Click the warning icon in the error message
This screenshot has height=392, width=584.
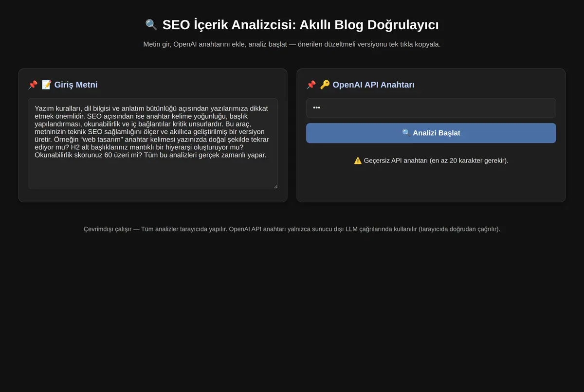(x=358, y=160)
